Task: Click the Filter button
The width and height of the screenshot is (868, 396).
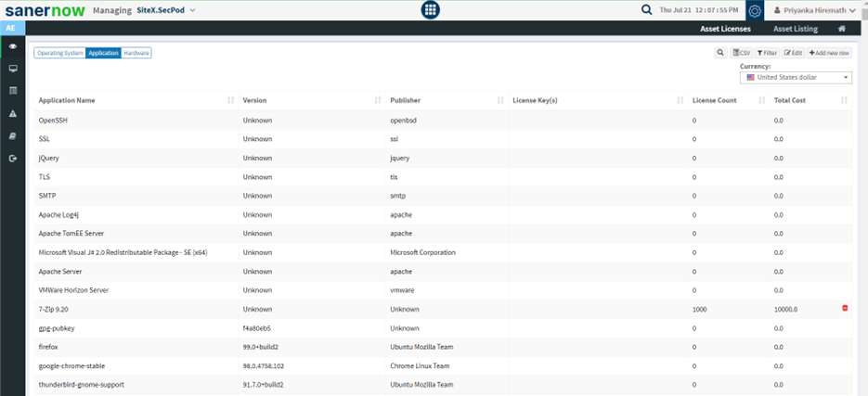Action: (767, 53)
